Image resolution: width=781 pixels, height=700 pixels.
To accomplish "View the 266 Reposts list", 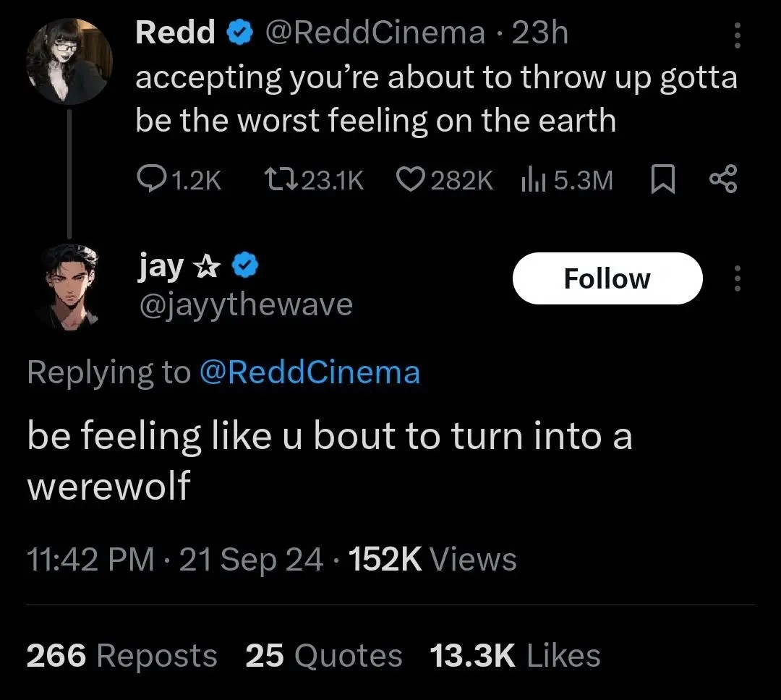I will click(x=121, y=656).
